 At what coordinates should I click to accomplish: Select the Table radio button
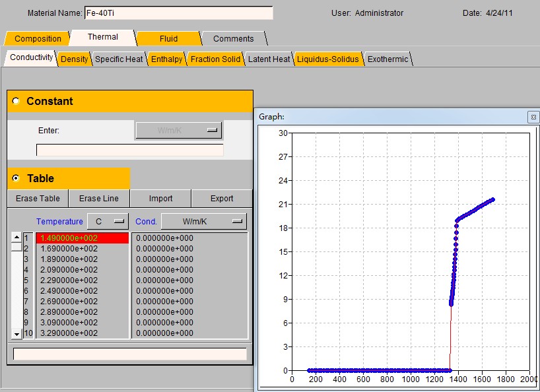pyautogui.click(x=17, y=178)
